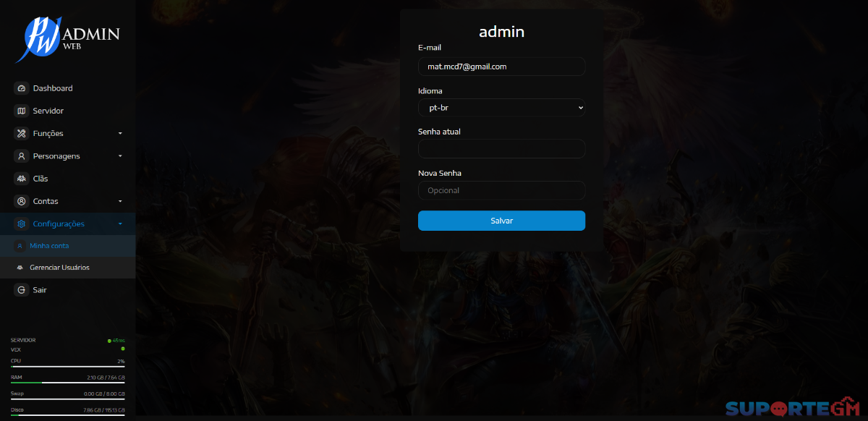Click the green VEX status dot
This screenshot has height=421, width=868.
tap(123, 349)
